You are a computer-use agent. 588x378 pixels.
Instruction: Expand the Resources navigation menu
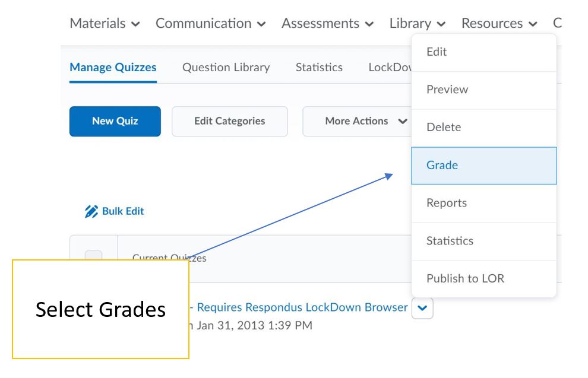(499, 24)
